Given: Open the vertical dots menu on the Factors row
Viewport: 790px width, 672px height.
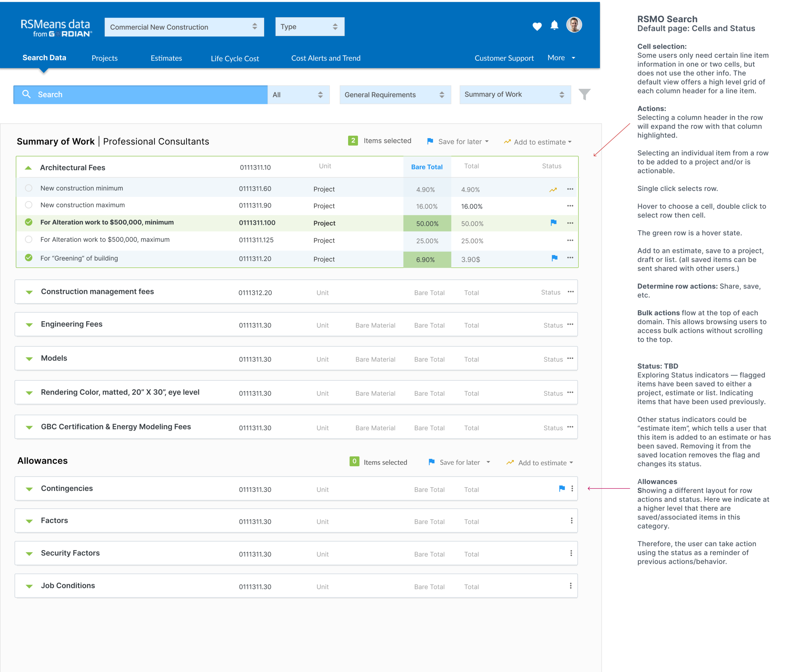Looking at the screenshot, I should coord(571,521).
